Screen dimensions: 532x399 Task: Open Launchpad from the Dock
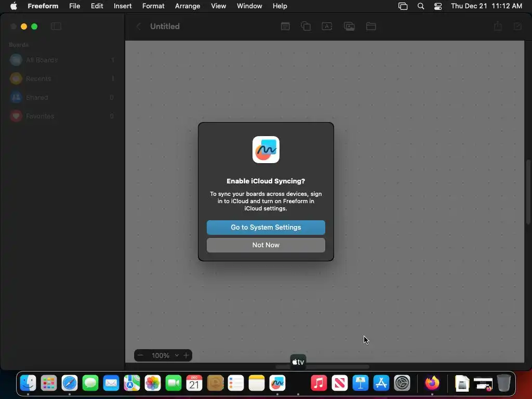49,383
